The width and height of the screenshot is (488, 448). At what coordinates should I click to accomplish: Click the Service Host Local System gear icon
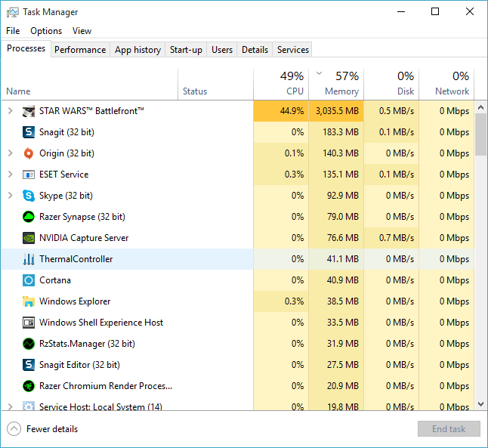(x=29, y=406)
